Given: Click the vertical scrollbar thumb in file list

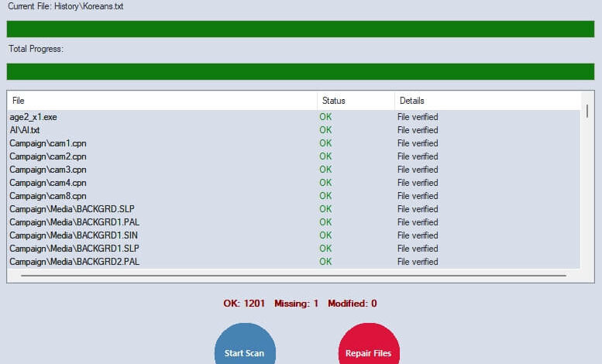Looking at the screenshot, I should tap(587, 111).
